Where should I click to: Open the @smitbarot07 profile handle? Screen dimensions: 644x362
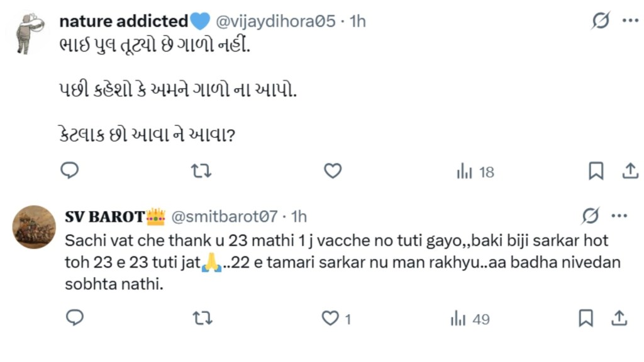(x=224, y=217)
